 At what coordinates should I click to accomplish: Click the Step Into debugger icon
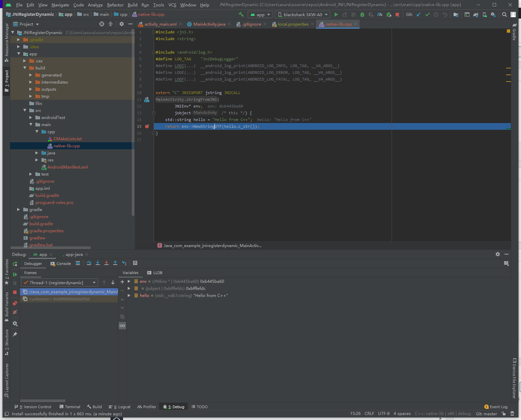pyautogui.click(x=98, y=263)
